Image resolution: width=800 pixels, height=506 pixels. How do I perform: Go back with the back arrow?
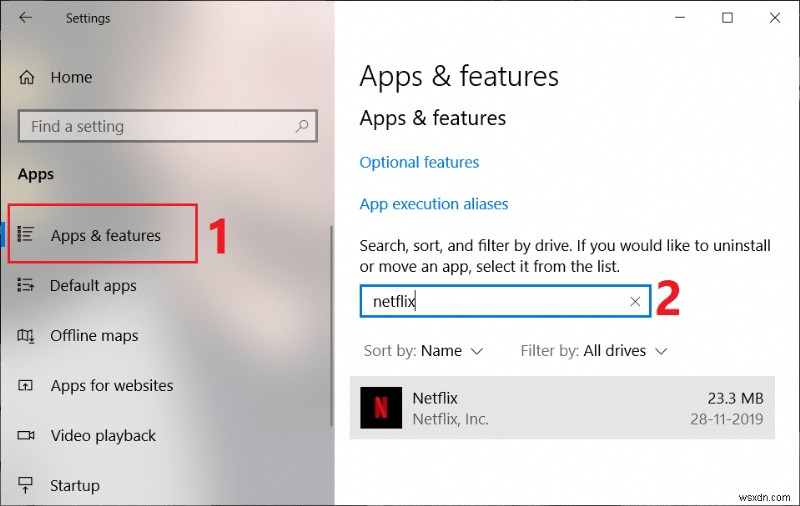[26, 18]
